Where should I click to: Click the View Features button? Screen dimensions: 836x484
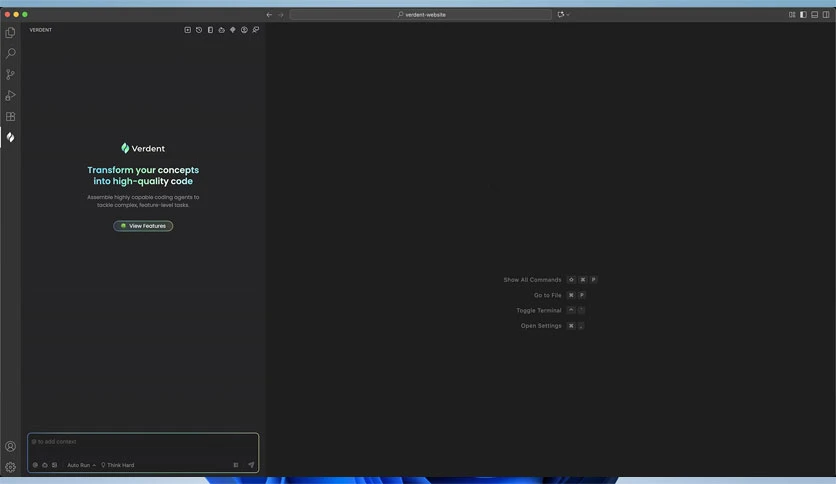[x=143, y=226]
